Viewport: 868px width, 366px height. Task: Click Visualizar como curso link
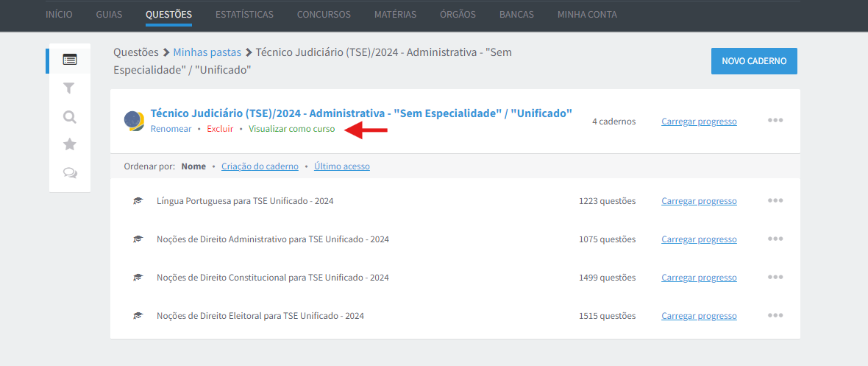tap(292, 129)
